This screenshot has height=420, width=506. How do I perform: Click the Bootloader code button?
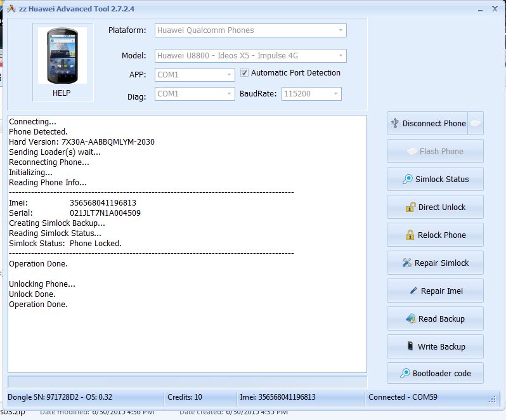click(435, 373)
